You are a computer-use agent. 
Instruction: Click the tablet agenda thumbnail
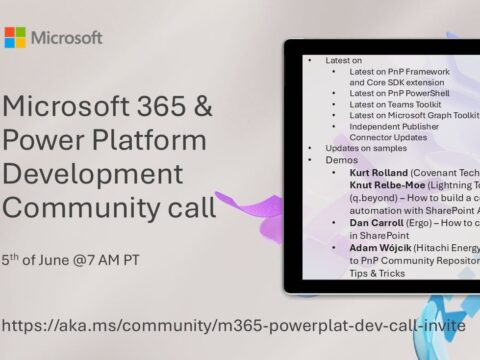click(382, 166)
